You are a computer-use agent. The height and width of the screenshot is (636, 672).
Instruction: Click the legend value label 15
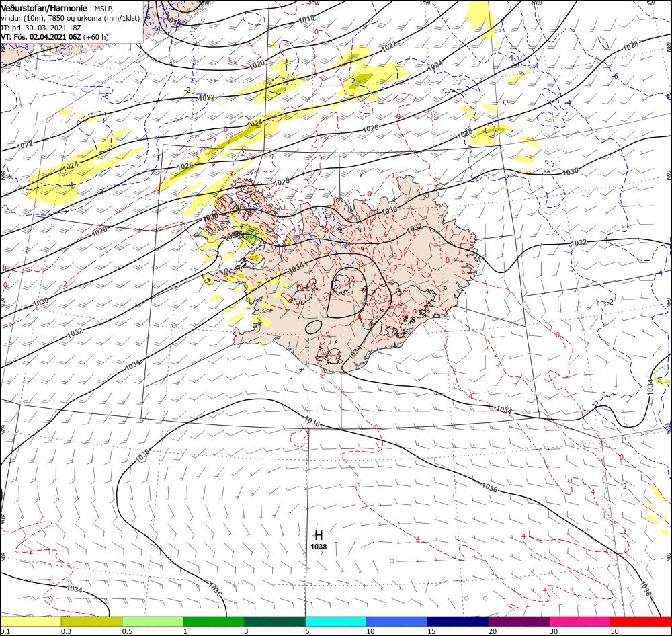tap(431, 631)
